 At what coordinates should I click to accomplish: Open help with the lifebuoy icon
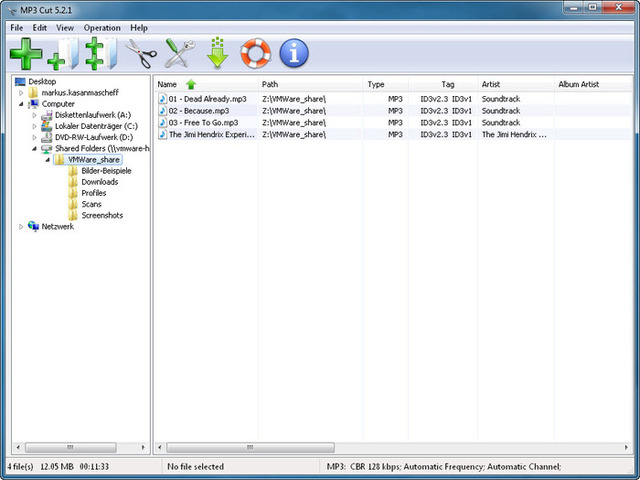[x=256, y=53]
